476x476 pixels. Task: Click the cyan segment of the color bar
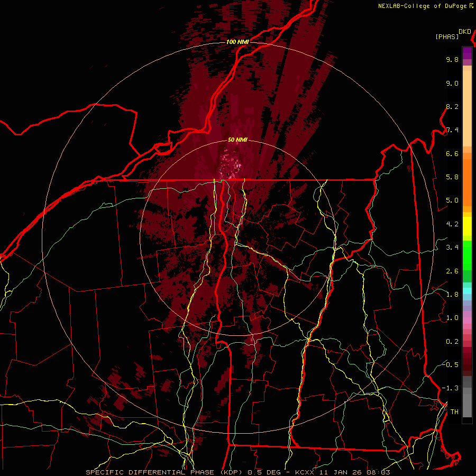coord(467,290)
